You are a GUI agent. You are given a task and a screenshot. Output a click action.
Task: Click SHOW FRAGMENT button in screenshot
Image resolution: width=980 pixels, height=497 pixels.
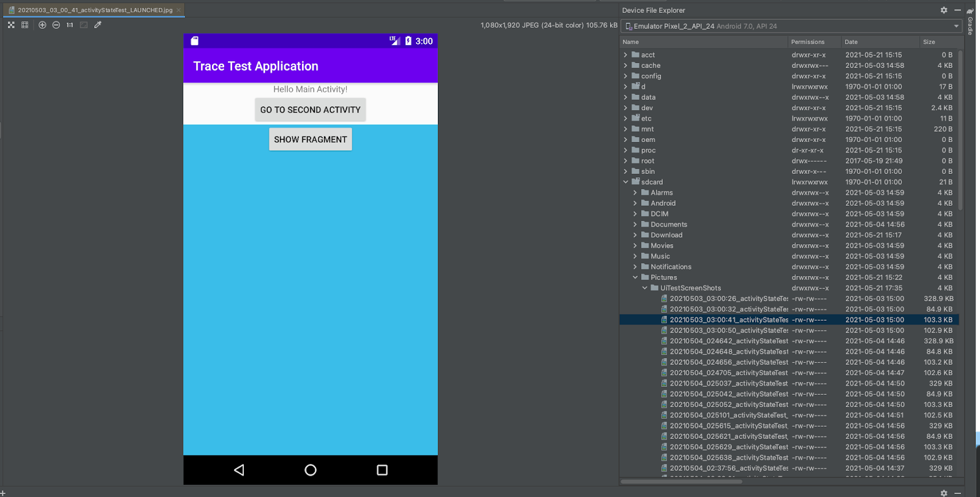tap(311, 140)
